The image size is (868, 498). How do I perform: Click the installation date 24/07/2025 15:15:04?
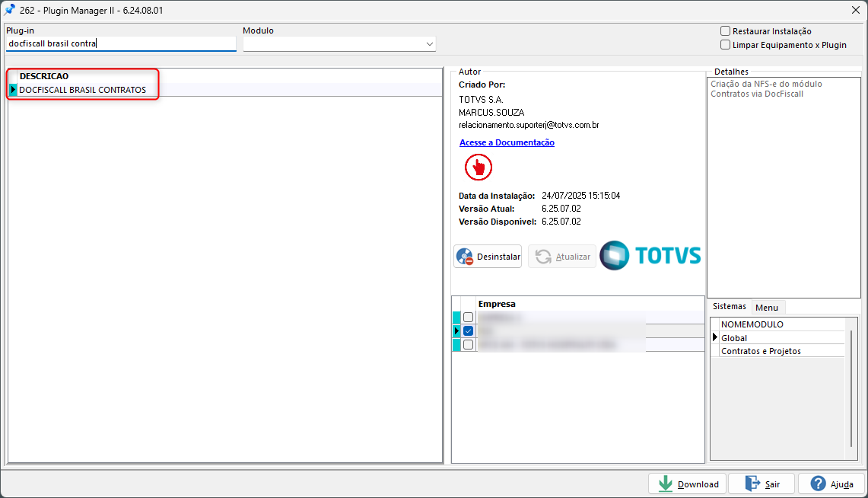point(580,196)
